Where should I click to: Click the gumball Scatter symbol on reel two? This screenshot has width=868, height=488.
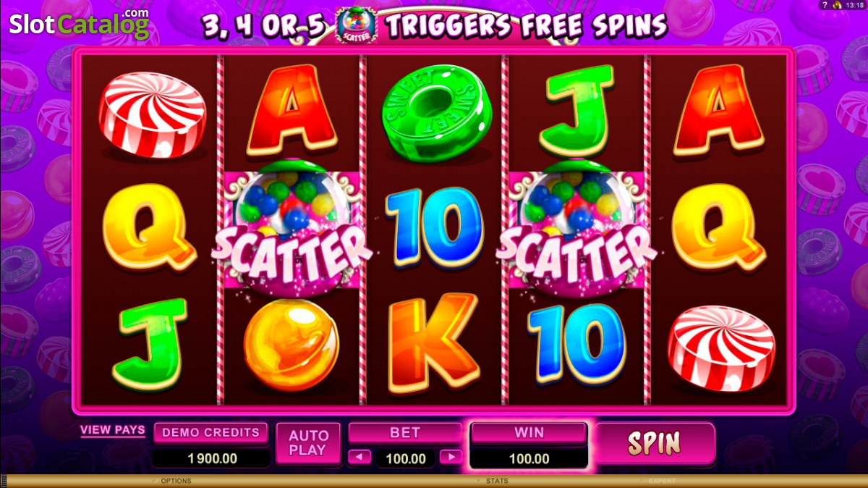click(x=292, y=229)
